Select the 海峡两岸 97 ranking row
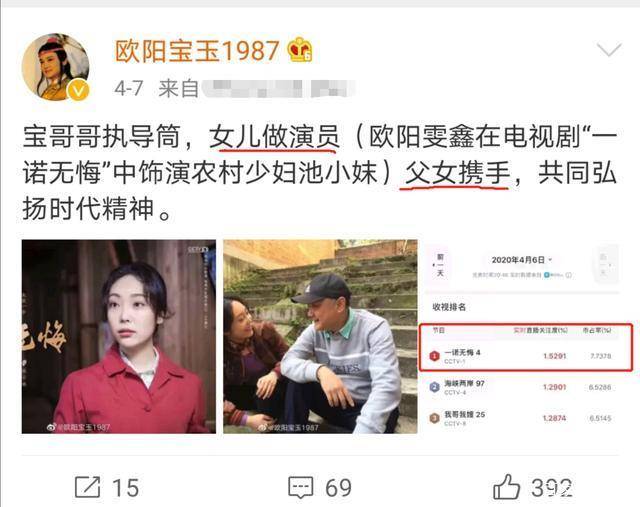Viewport: 640px width, 507px height. (522, 387)
